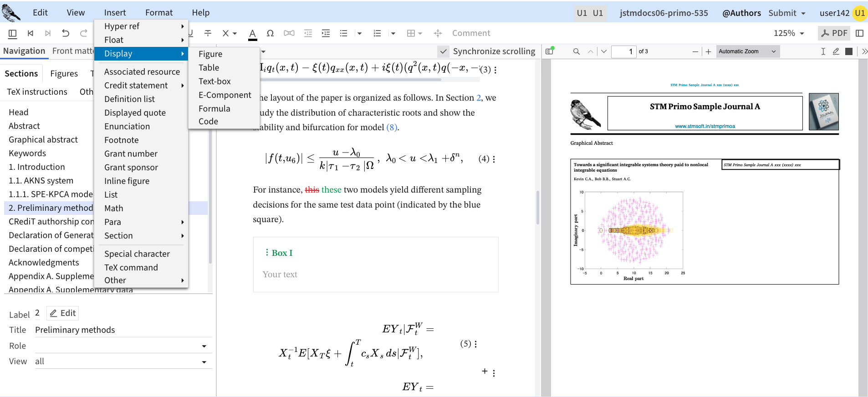
Task: Toggle the left navigation panel icon
Action: coord(13,33)
